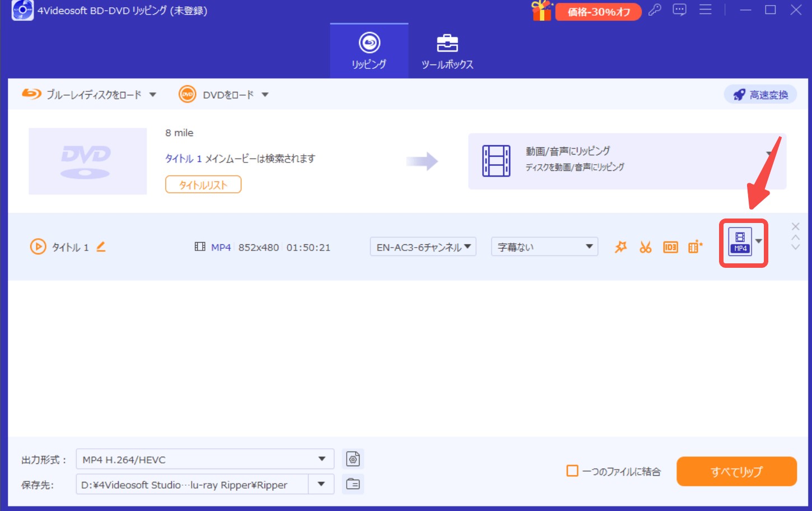
Task: Click the Rip All (すべてリップ) button
Action: 736,472
